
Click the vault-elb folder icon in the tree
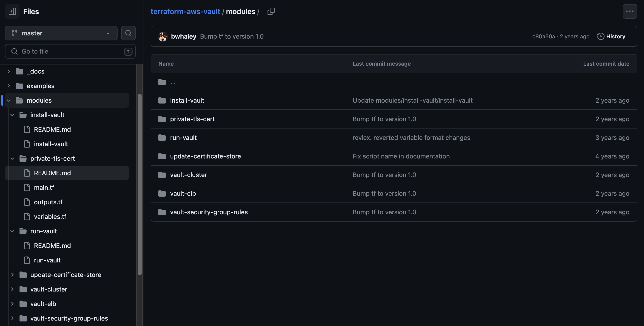(x=23, y=304)
